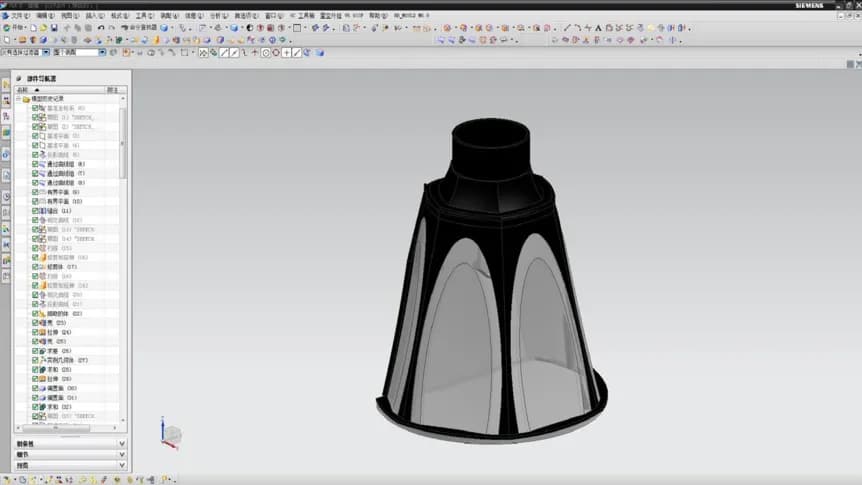Open the 编辑 (Edit) menu
This screenshot has width=862, height=485.
(45, 16)
